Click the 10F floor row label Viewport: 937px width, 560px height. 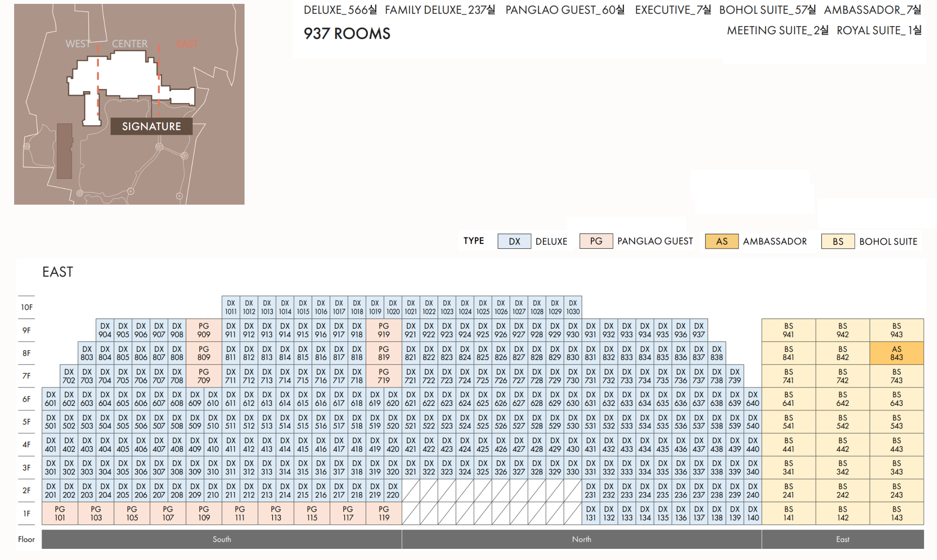point(27,307)
